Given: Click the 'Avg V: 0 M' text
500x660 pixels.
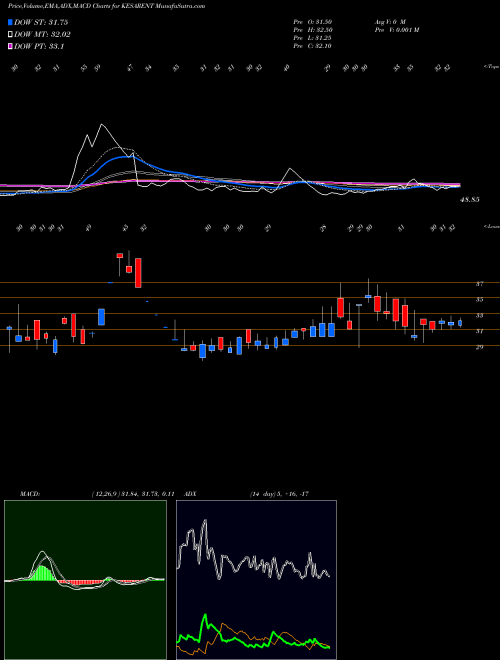Looking at the screenshot, I should pyautogui.click(x=389, y=21).
